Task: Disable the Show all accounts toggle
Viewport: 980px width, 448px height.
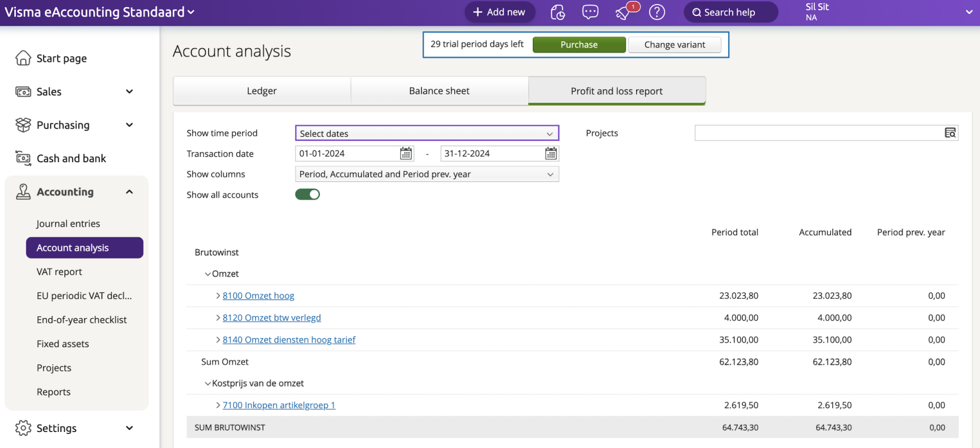Action: [307, 194]
